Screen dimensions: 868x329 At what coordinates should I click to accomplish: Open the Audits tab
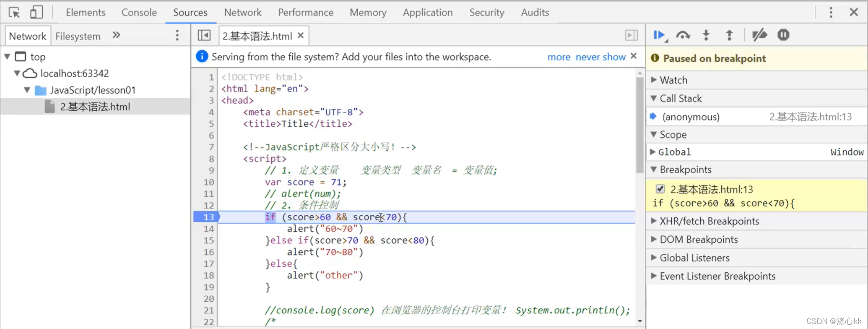point(535,12)
